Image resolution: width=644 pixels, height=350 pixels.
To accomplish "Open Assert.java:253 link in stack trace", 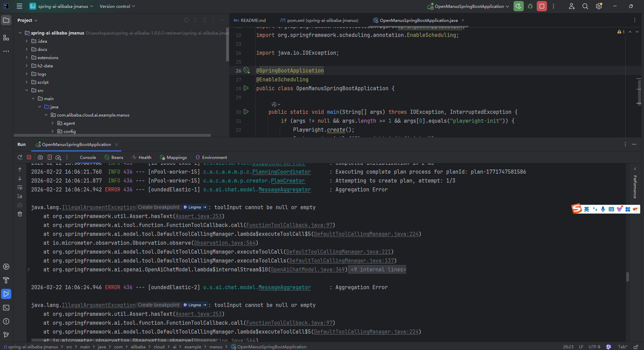I will (x=198, y=216).
